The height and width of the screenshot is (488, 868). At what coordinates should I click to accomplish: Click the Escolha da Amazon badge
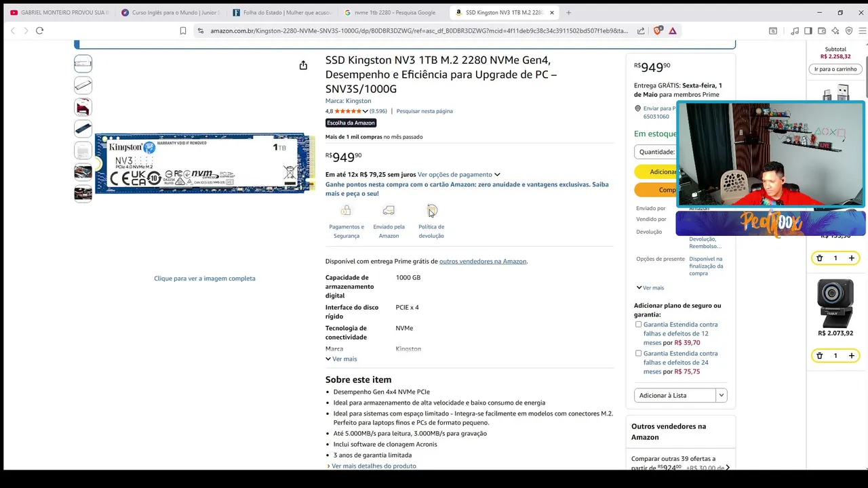(351, 123)
